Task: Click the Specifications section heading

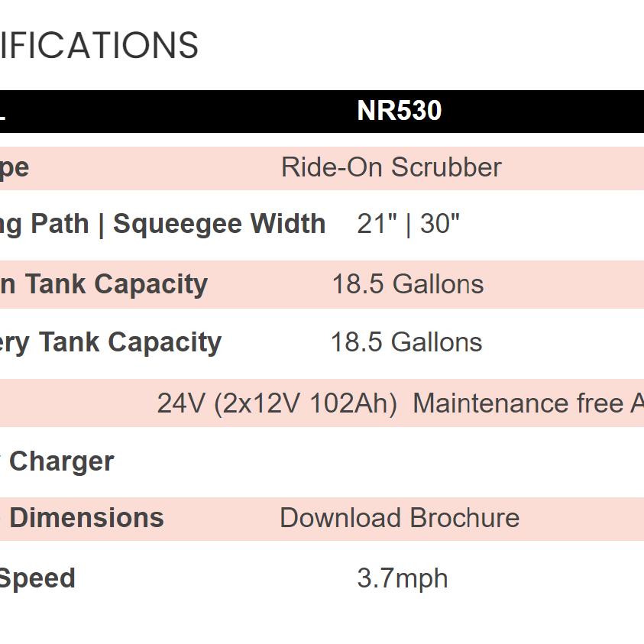Action: 99,46
